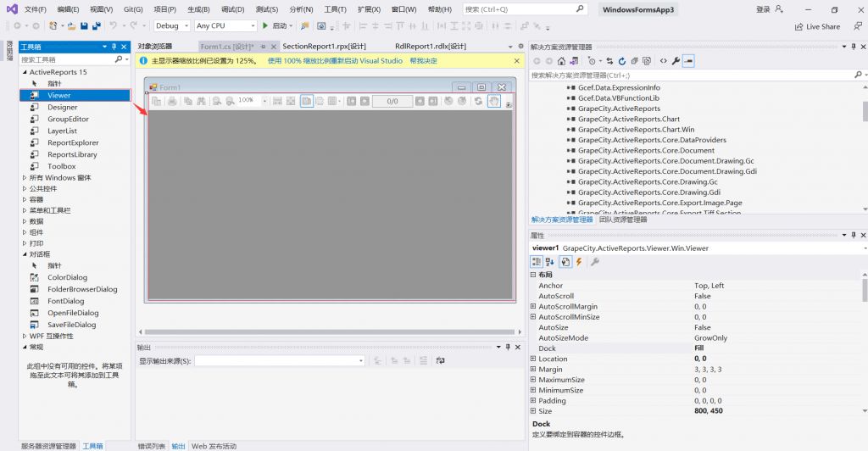The height and width of the screenshot is (451, 868).
Task: Click the find binoculars icon in viewer toolbar
Action: 201,101
